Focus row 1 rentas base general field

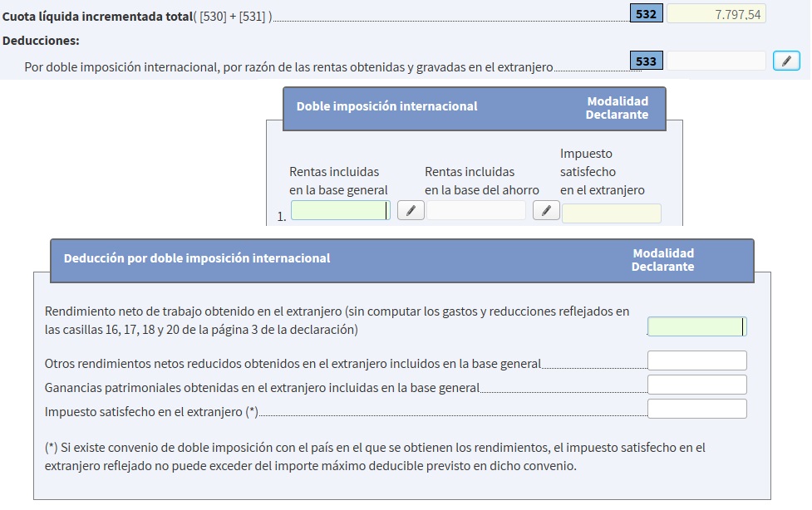coord(340,211)
